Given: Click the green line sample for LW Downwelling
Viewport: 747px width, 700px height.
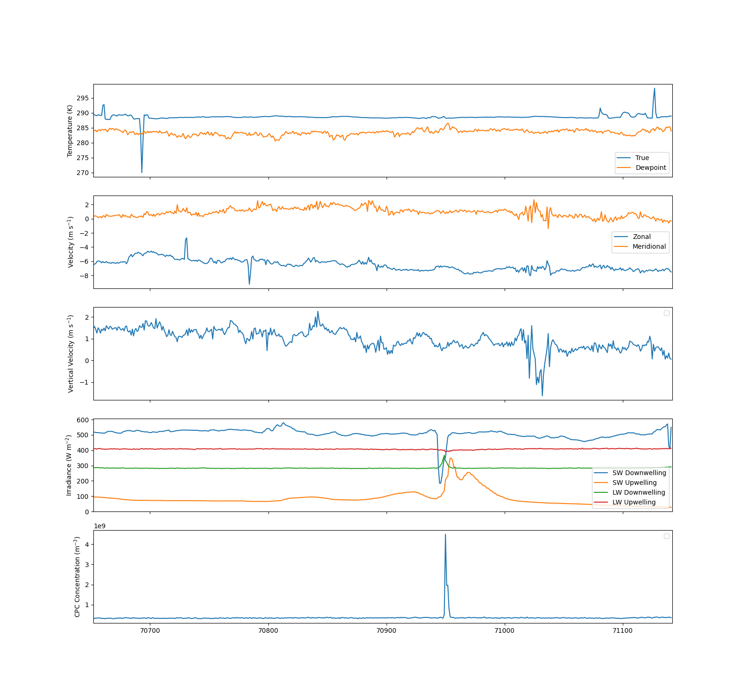Looking at the screenshot, I should (601, 492).
